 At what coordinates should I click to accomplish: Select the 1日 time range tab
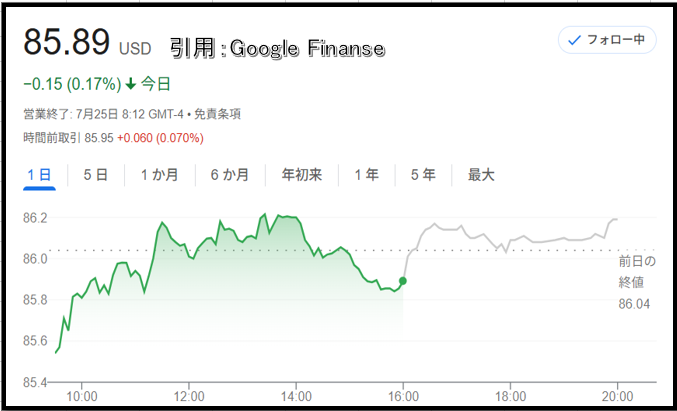click(x=39, y=175)
